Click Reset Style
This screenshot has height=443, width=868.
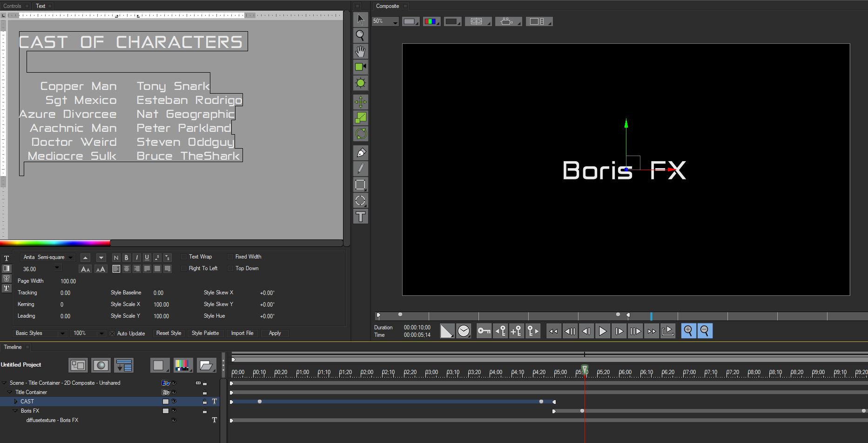pyautogui.click(x=168, y=333)
